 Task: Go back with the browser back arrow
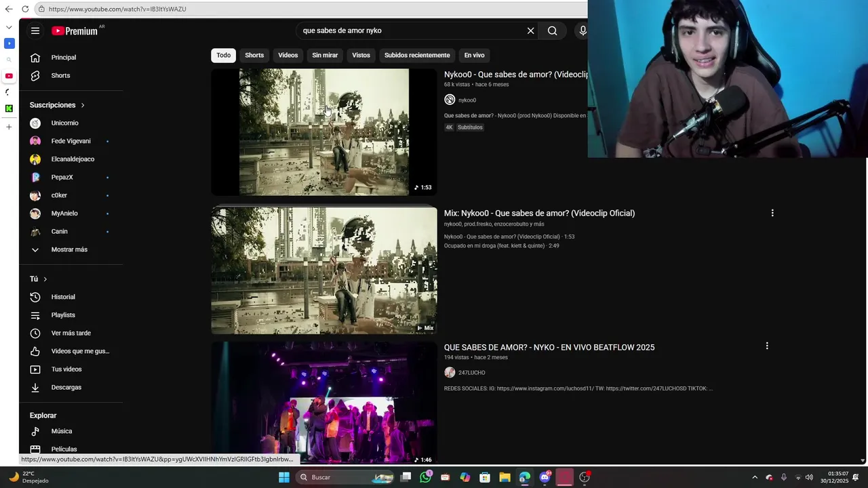(x=9, y=9)
